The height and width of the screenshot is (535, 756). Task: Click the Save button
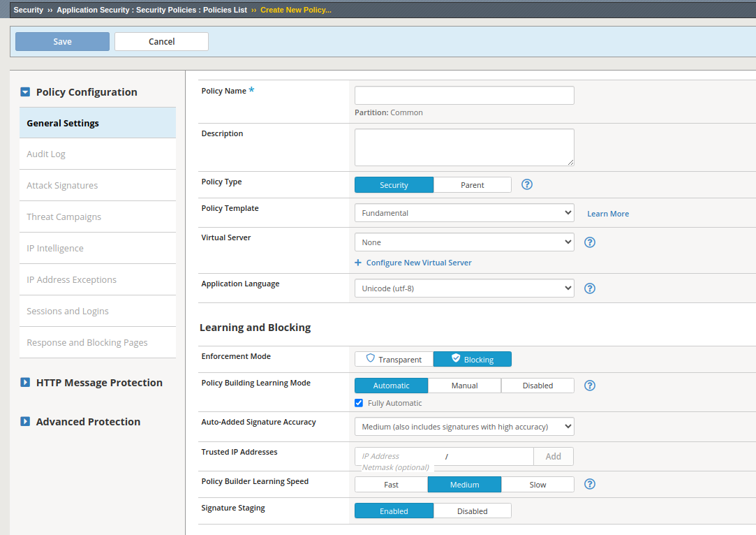point(62,42)
